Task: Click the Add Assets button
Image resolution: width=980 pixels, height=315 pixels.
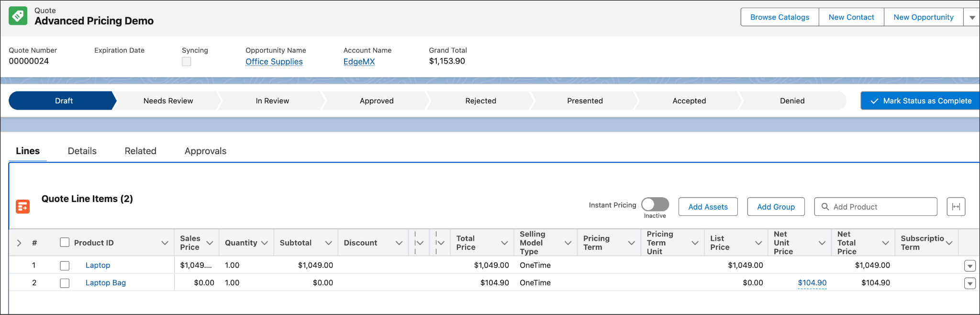Action: click(708, 207)
